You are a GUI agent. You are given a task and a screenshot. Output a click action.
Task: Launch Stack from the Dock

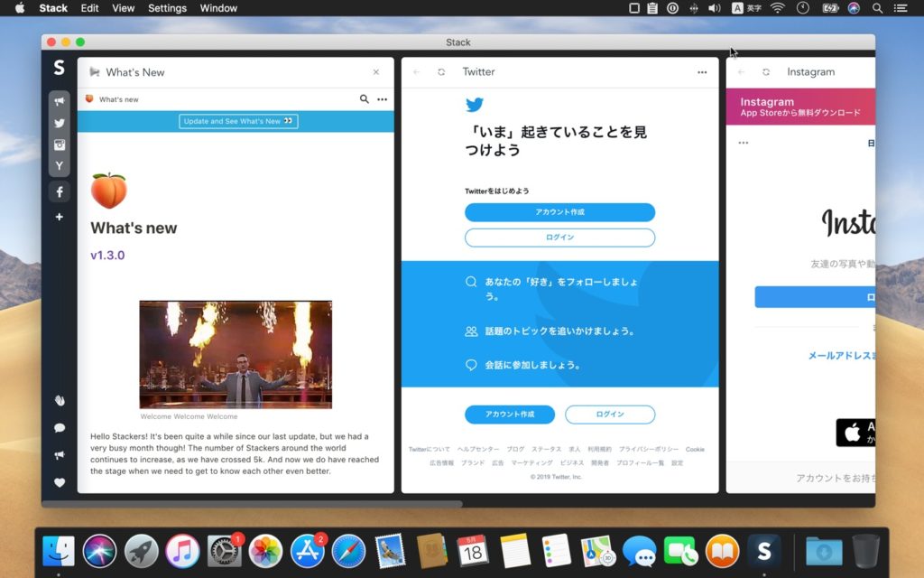(764, 547)
